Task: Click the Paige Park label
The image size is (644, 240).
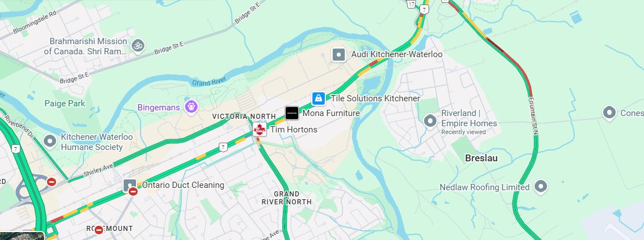Action: (x=65, y=104)
